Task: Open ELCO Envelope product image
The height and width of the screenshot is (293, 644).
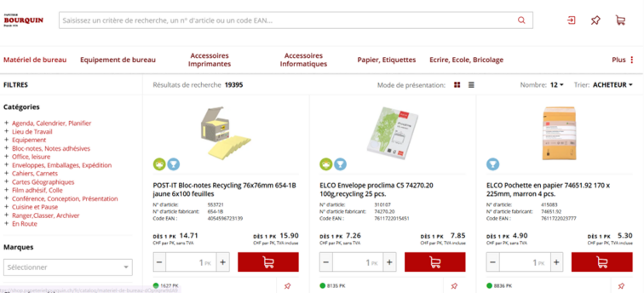Action: coord(392,133)
